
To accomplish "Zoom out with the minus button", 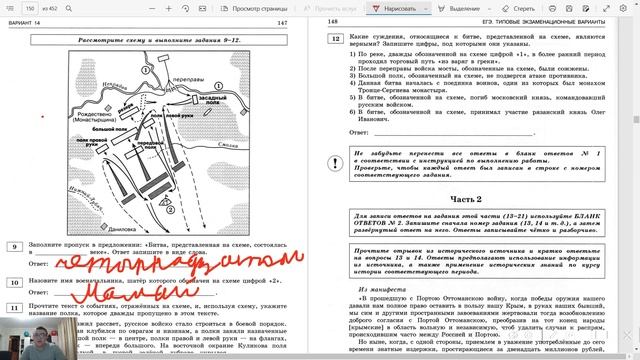I will pos(152,8).
